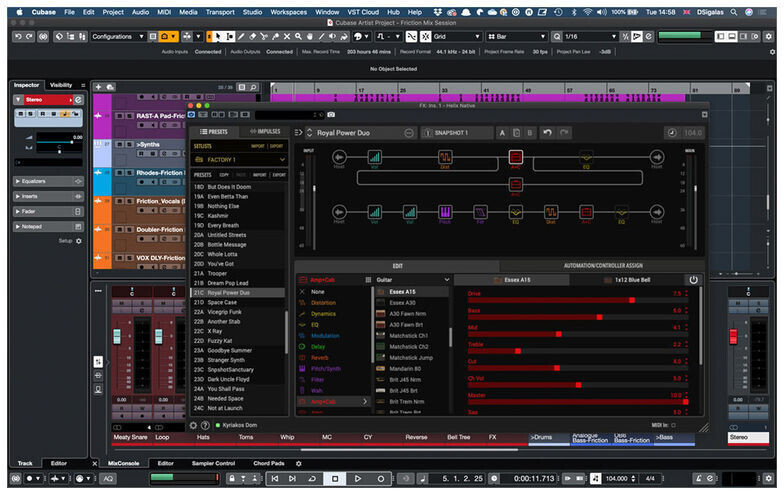This screenshot has width=784, height=491.
Task: Select the Needed Space preset
Action: [x=226, y=398]
